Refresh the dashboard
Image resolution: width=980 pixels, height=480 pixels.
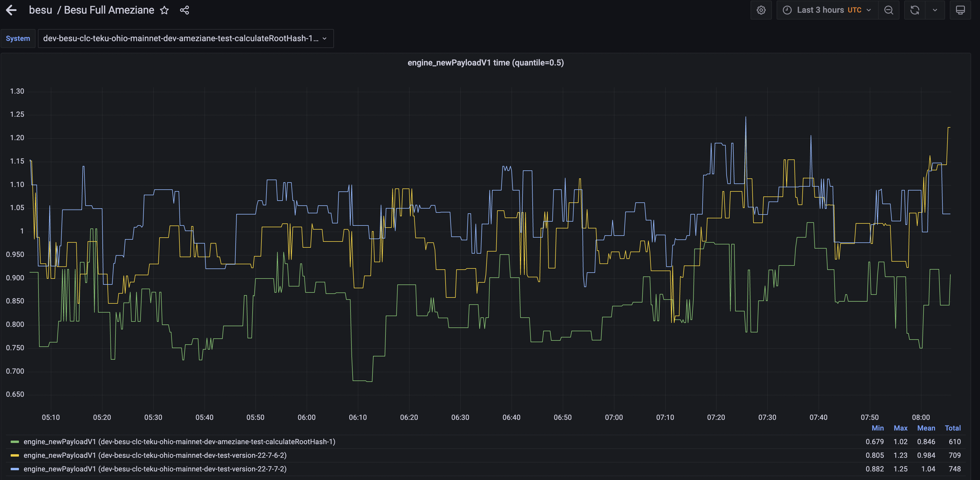pyautogui.click(x=915, y=10)
